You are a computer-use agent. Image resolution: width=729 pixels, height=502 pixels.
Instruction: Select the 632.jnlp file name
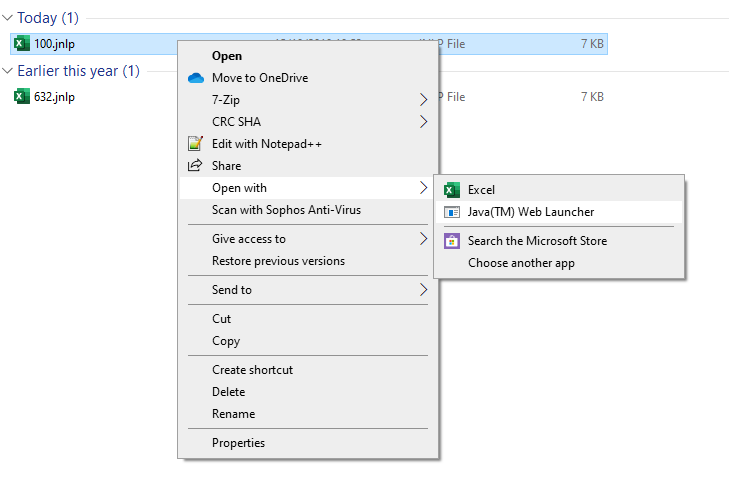click(54, 97)
